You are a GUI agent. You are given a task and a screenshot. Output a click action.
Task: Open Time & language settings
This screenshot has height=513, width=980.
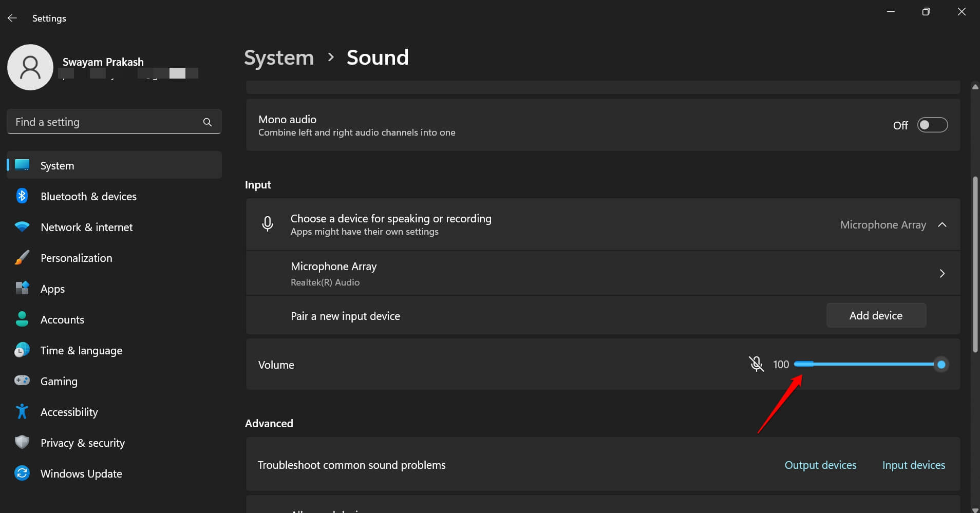[81, 350]
